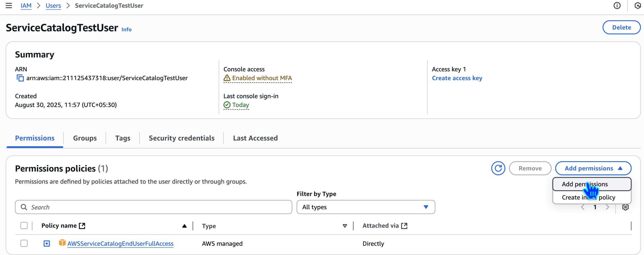Click the Delete user button
The height and width of the screenshot is (255, 644).
[x=621, y=27]
